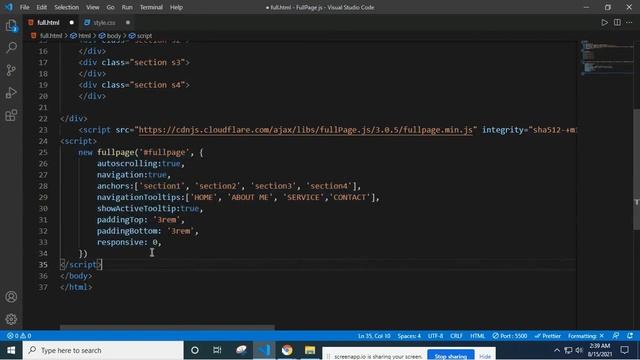
Task: Open the cdnjs fullpage.min.js link
Action: point(306,130)
